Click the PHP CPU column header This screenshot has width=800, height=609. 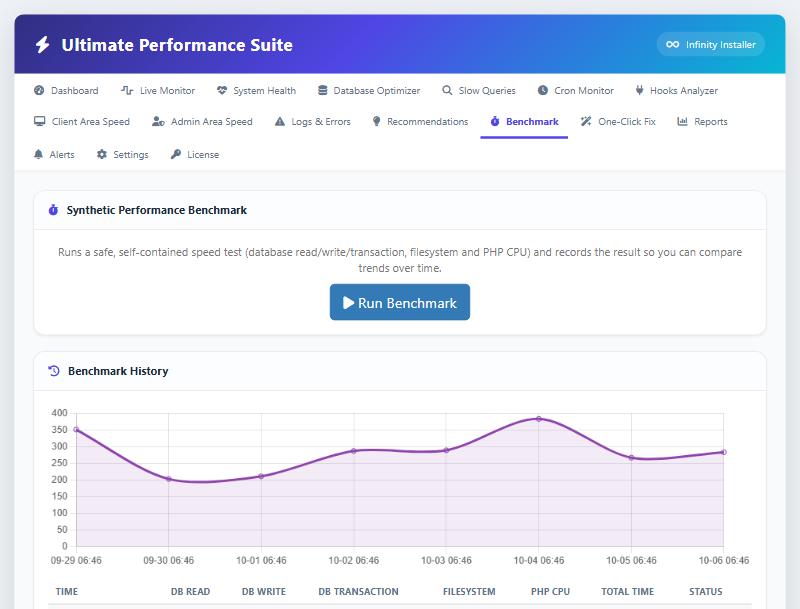coord(550,592)
